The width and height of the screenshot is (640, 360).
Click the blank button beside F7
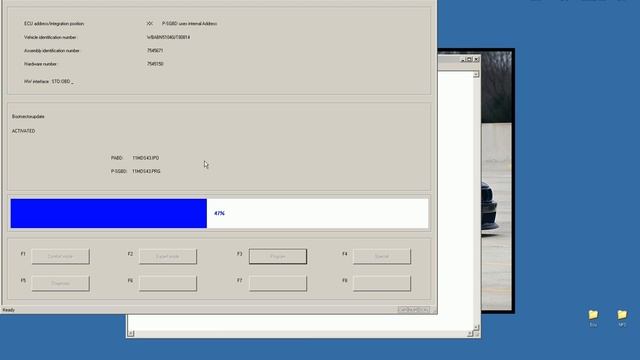coord(278,283)
